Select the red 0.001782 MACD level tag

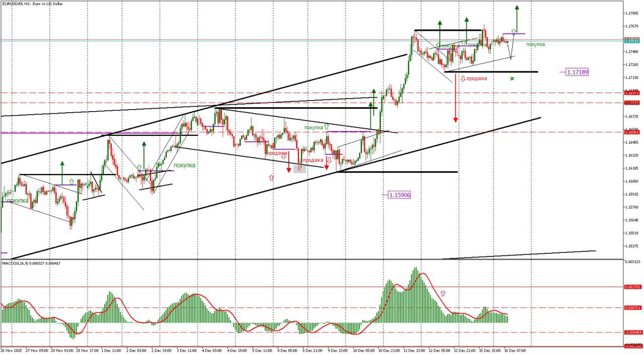pyautogui.click(x=632, y=287)
